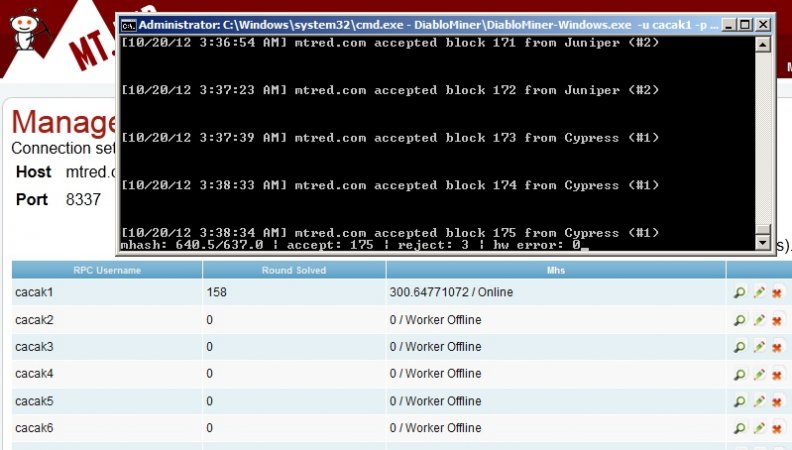Image resolution: width=792 pixels, height=450 pixels.
Task: Edit the cacak6 worker
Action: [x=759, y=428]
